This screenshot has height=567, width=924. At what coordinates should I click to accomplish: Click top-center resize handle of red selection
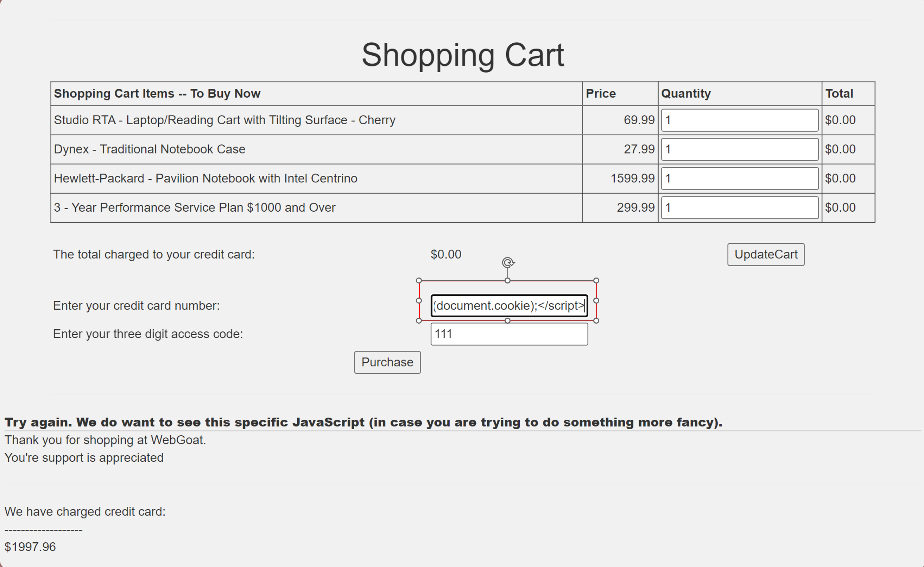507,281
